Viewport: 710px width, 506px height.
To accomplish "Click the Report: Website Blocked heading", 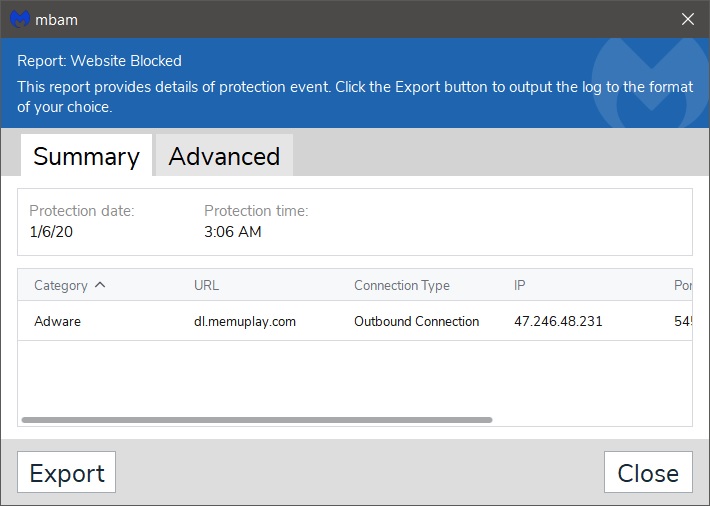I will [x=99, y=61].
